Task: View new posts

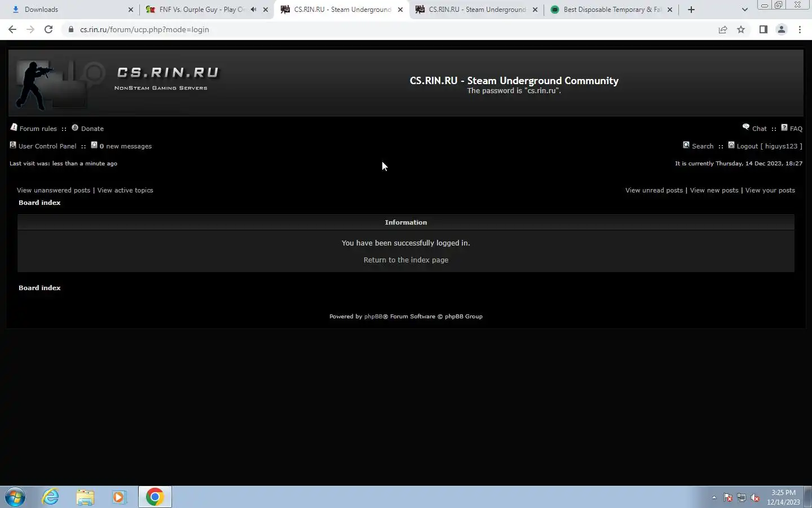Action: (x=714, y=190)
